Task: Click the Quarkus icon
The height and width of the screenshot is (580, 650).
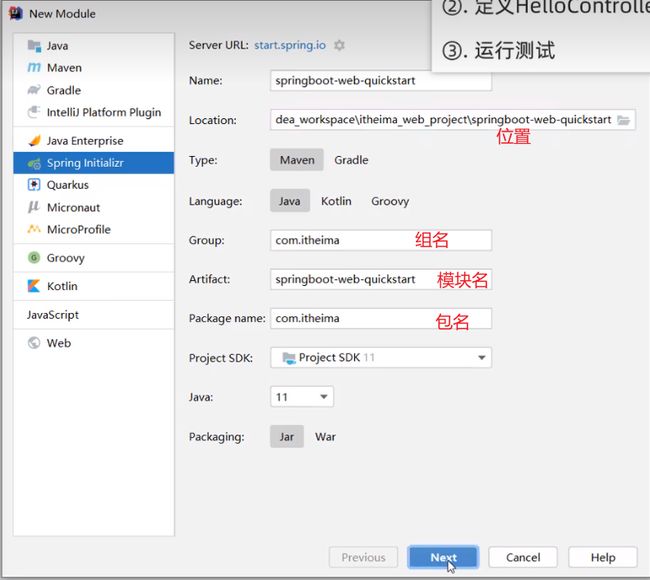Action: pos(34,184)
